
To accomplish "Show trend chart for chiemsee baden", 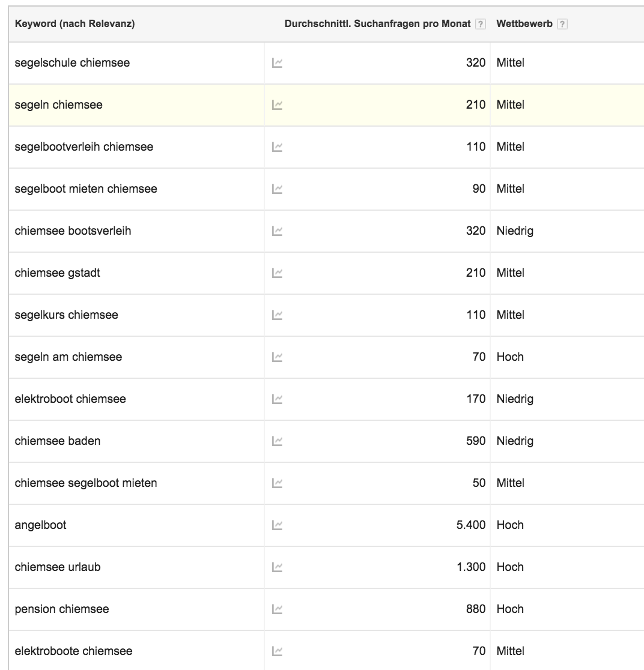I will pyautogui.click(x=277, y=441).
